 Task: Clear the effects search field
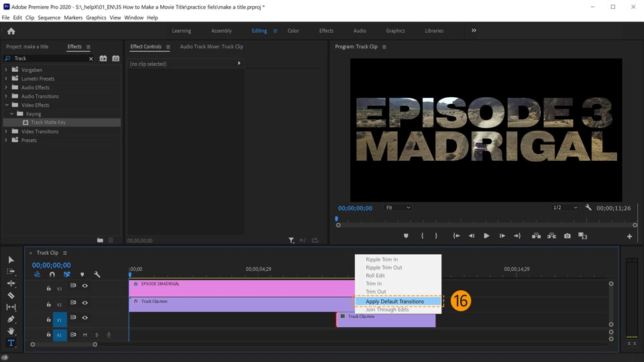pos(91,59)
